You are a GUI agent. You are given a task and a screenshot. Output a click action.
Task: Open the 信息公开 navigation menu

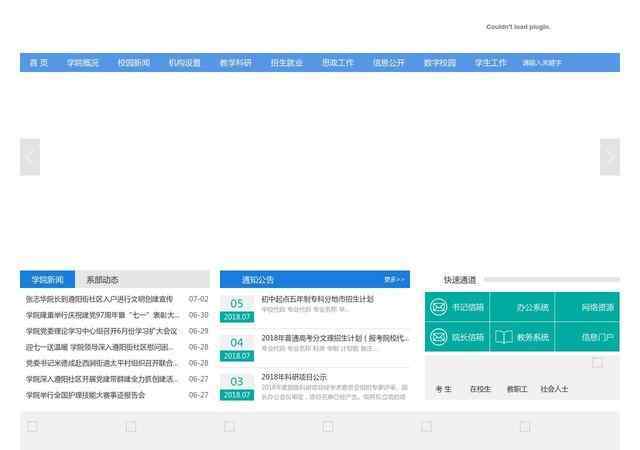pos(389,63)
